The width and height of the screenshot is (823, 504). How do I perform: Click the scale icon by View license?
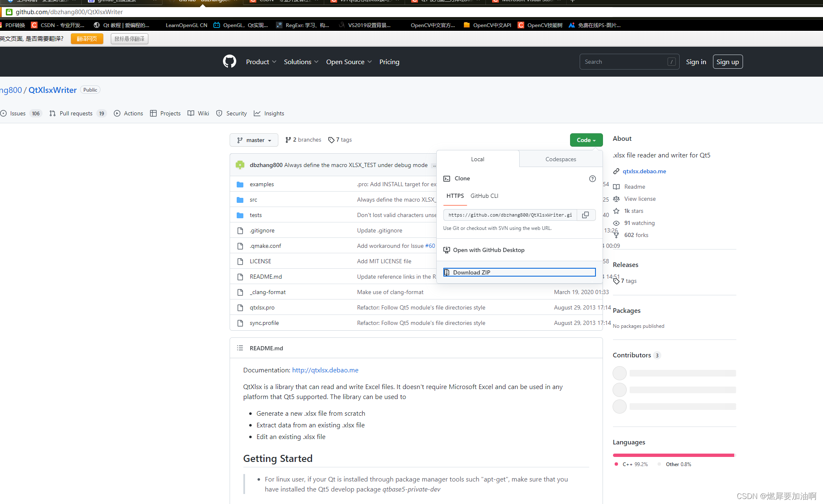(x=616, y=199)
